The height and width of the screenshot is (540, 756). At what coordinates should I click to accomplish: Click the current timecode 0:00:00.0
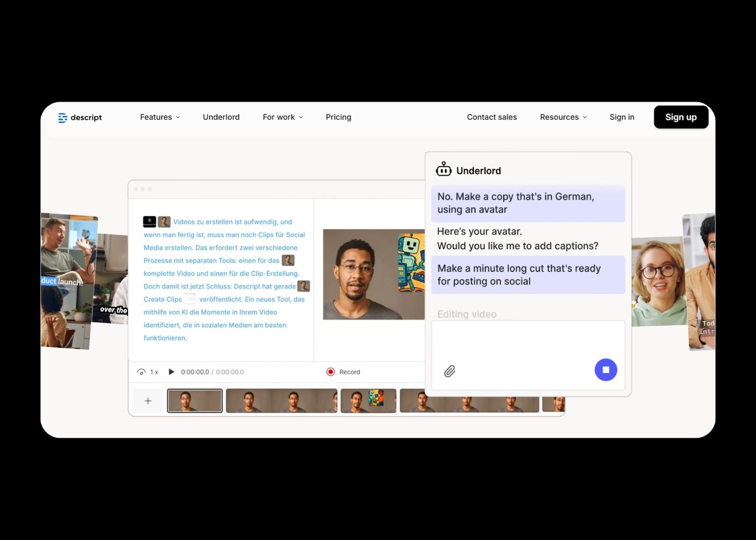[195, 372]
